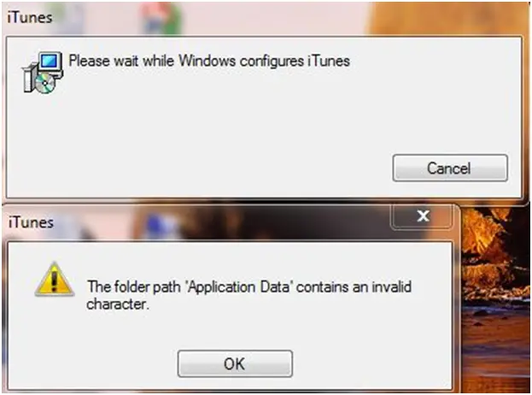This screenshot has height=395, width=532.
Task: Click the yellow warning triangle icon
Action: (55, 280)
